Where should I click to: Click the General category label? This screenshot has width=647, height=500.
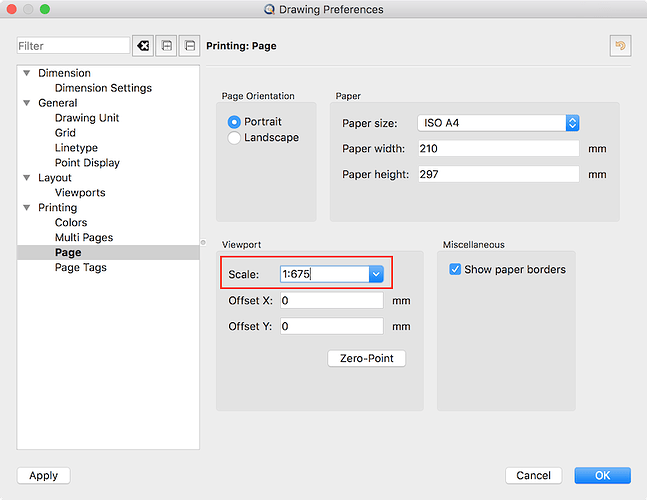tap(58, 103)
